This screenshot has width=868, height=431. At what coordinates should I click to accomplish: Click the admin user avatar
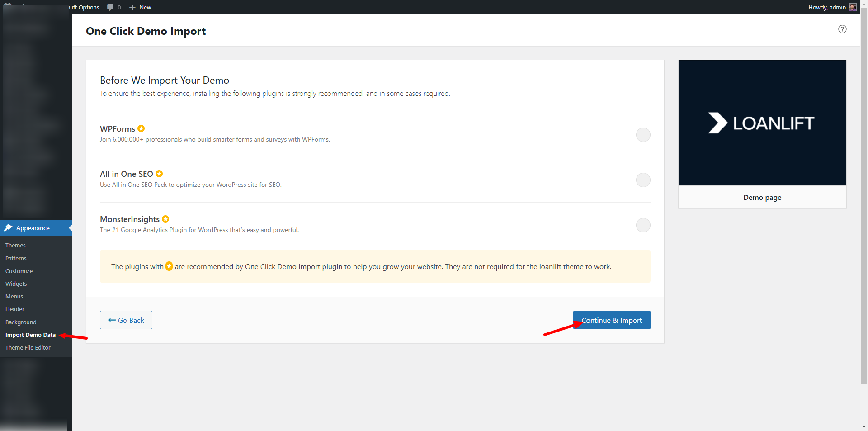[x=853, y=7]
